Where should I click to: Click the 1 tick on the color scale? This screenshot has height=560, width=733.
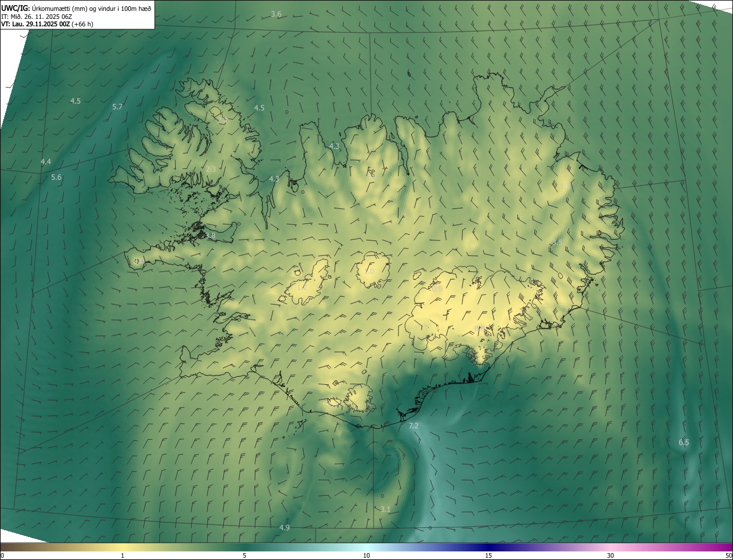[x=122, y=555]
